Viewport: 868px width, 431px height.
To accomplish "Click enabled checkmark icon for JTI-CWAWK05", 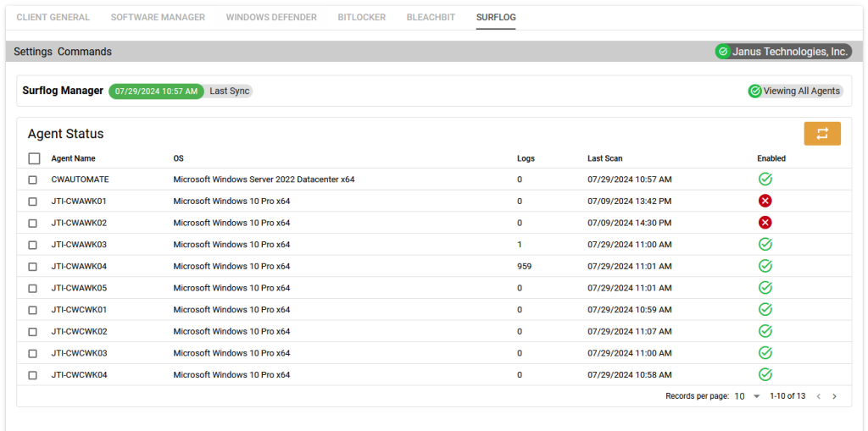I will point(765,288).
